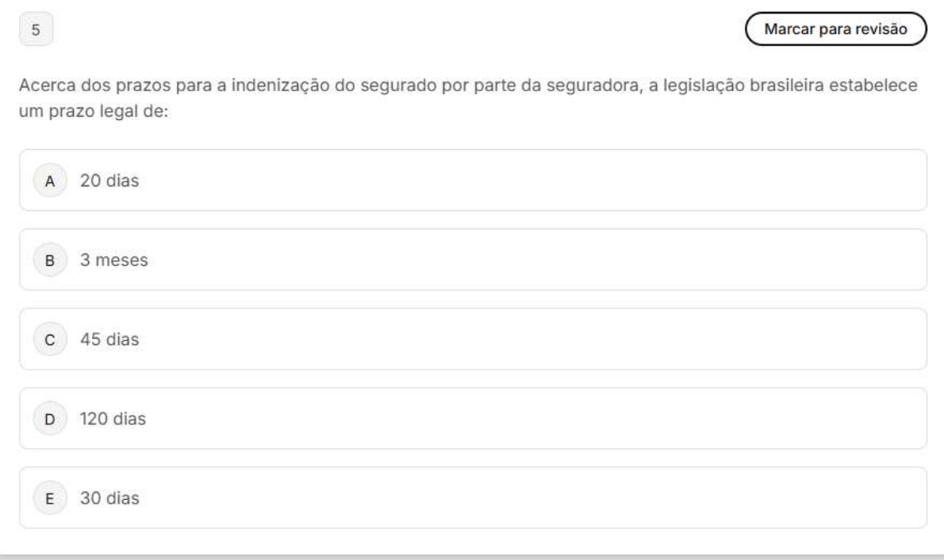Select the letter B circle icon
944x560 pixels.
51,260
